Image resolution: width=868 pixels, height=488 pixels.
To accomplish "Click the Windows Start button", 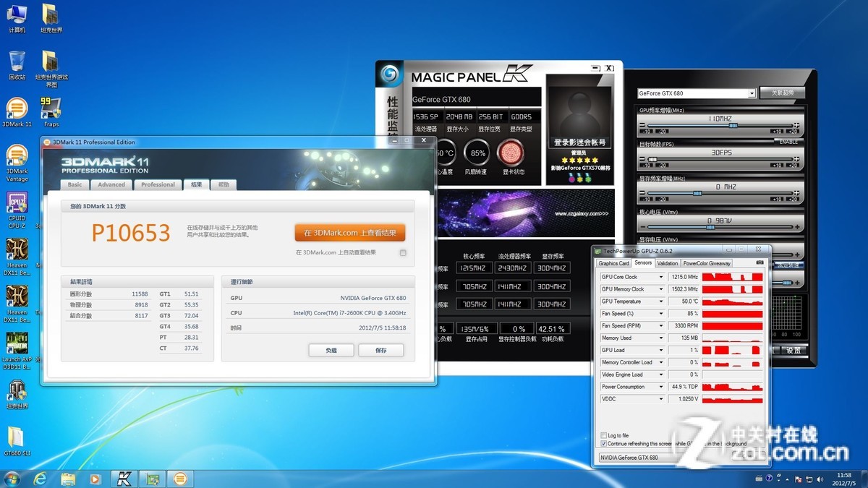I will tap(12, 479).
